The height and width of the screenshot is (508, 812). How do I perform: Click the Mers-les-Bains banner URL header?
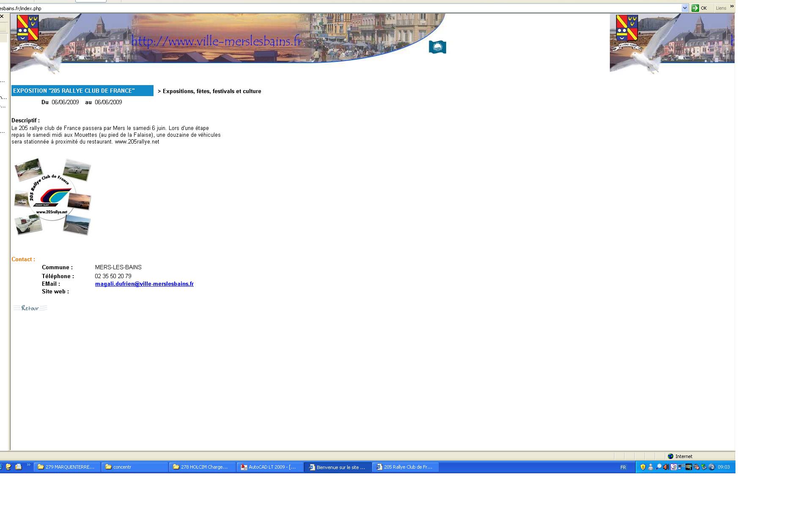coord(216,41)
